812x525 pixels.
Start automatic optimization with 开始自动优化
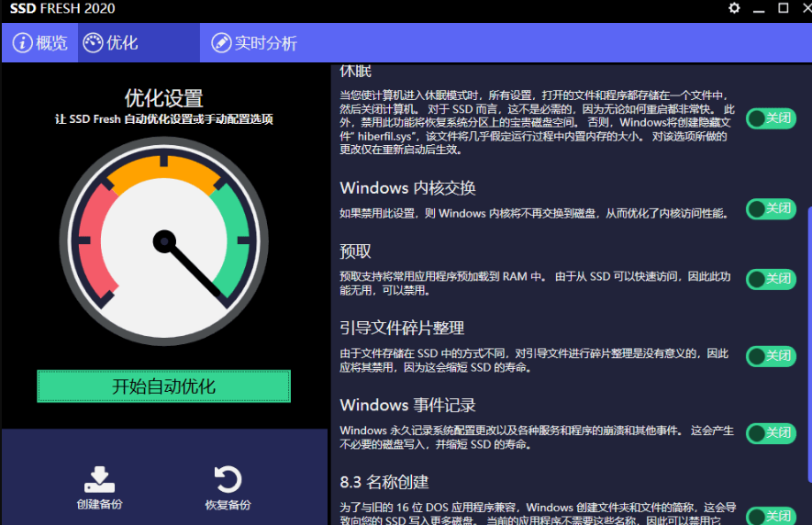tap(163, 386)
